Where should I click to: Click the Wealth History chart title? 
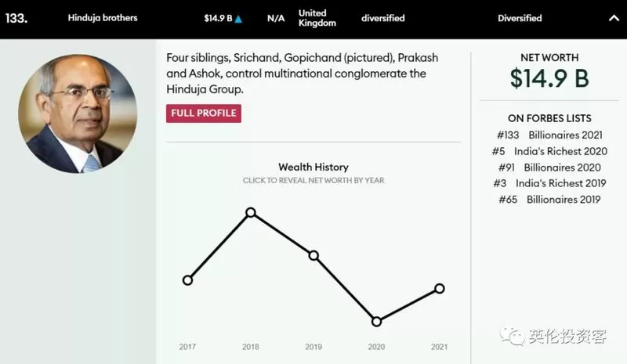pyautogui.click(x=313, y=167)
